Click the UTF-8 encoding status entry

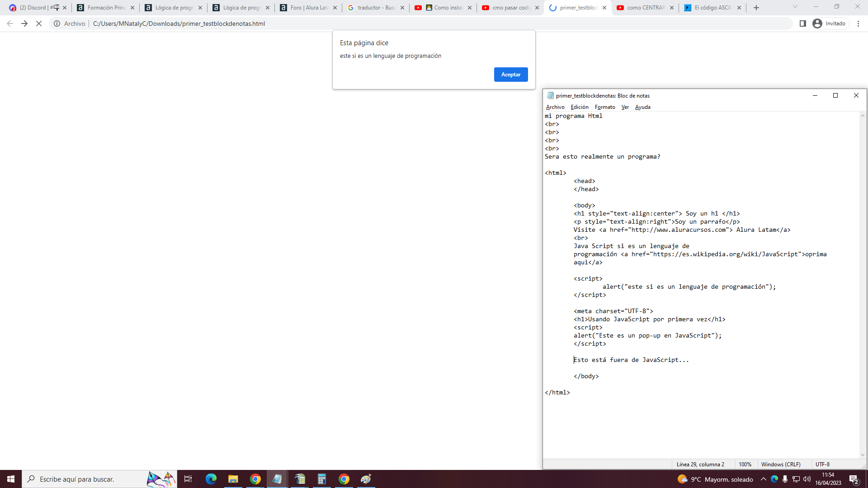(x=822, y=465)
